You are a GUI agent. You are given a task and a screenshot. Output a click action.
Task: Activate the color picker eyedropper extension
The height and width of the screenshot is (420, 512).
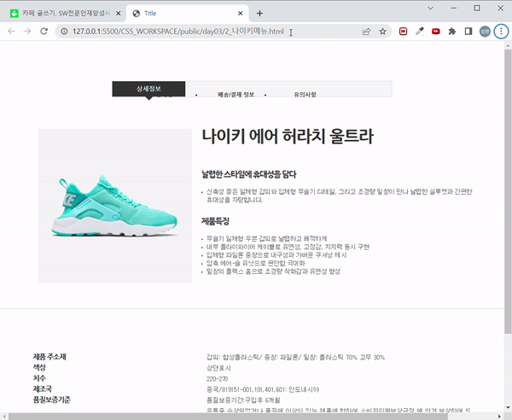click(x=420, y=32)
